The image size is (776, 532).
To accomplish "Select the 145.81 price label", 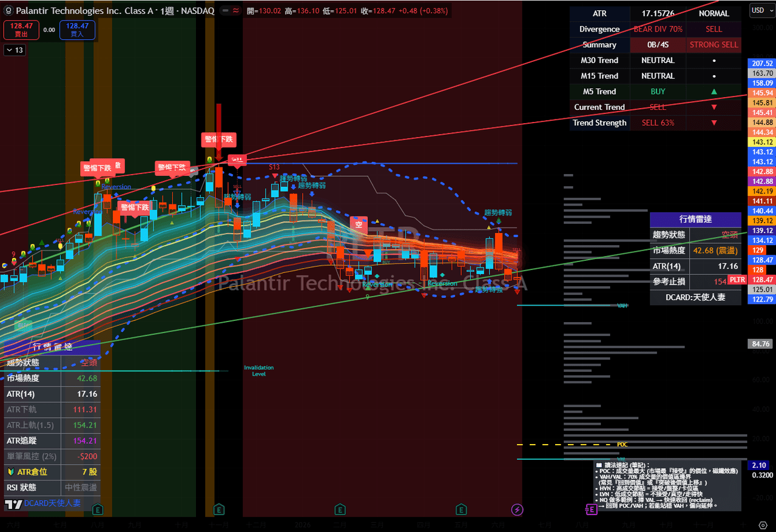I will (x=762, y=103).
